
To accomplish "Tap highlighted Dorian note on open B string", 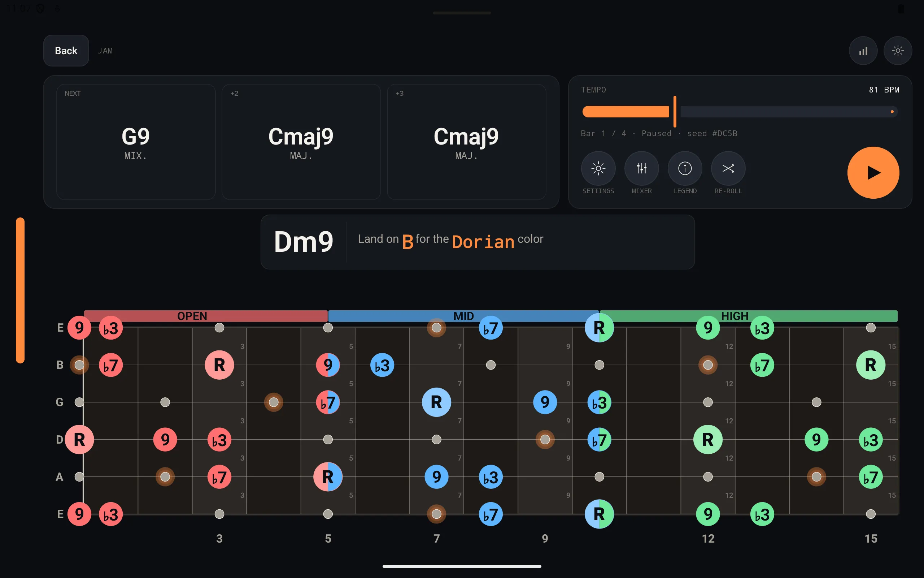I will (79, 365).
